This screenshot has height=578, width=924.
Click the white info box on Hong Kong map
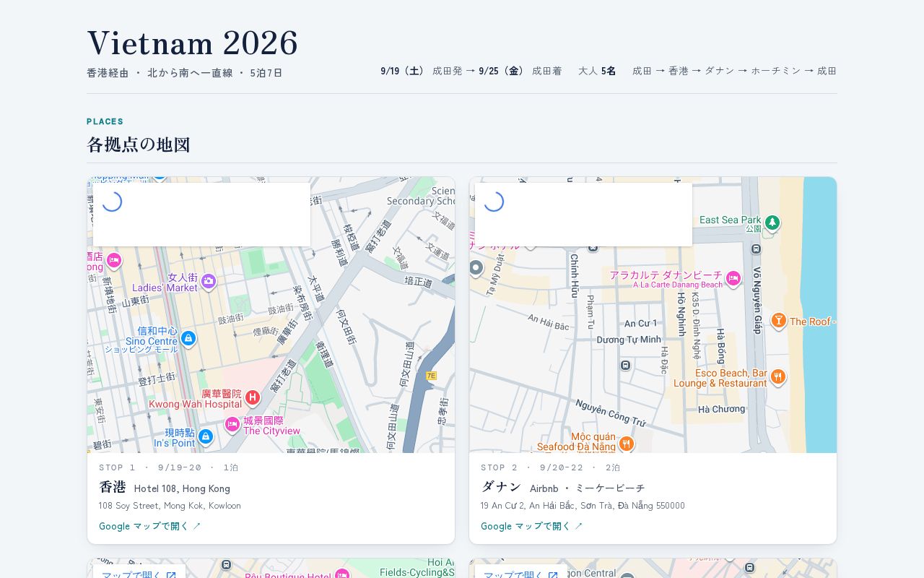coord(201,215)
